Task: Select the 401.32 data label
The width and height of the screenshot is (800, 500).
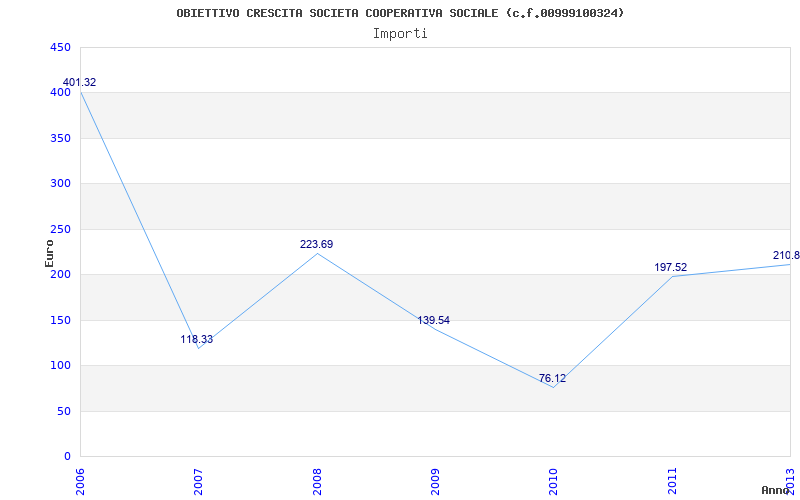Action: (x=79, y=82)
